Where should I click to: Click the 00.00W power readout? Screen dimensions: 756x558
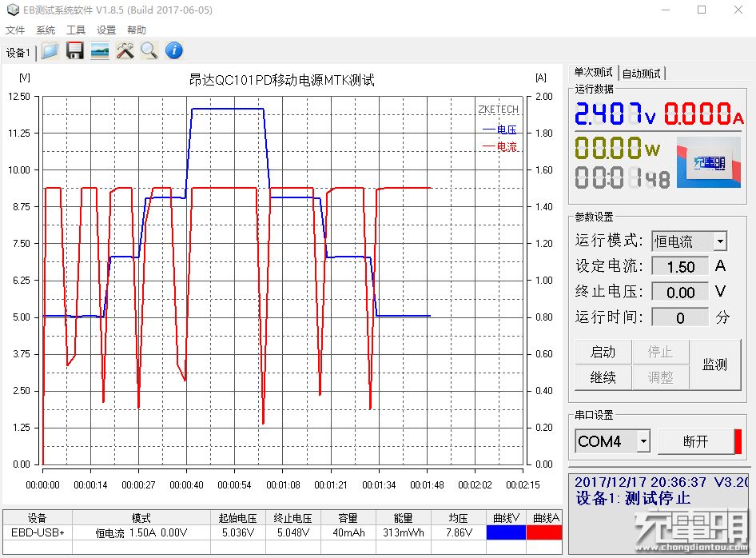point(617,148)
